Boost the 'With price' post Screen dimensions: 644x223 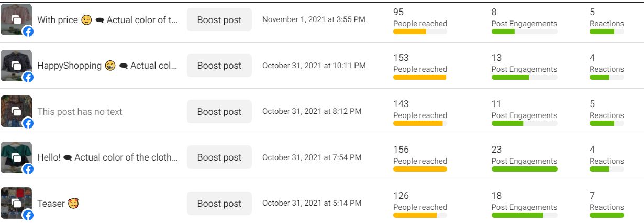[x=219, y=20]
